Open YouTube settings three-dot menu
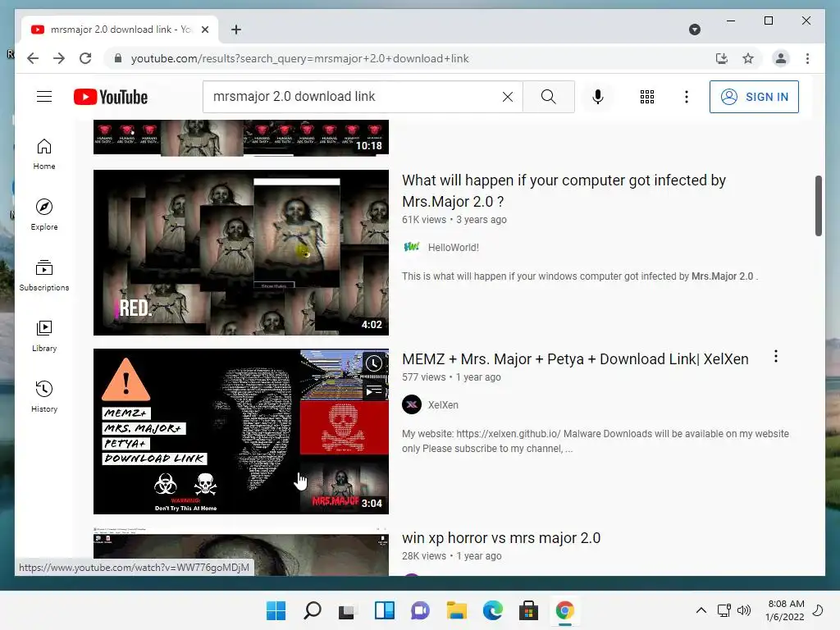The height and width of the screenshot is (630, 840). pos(687,97)
